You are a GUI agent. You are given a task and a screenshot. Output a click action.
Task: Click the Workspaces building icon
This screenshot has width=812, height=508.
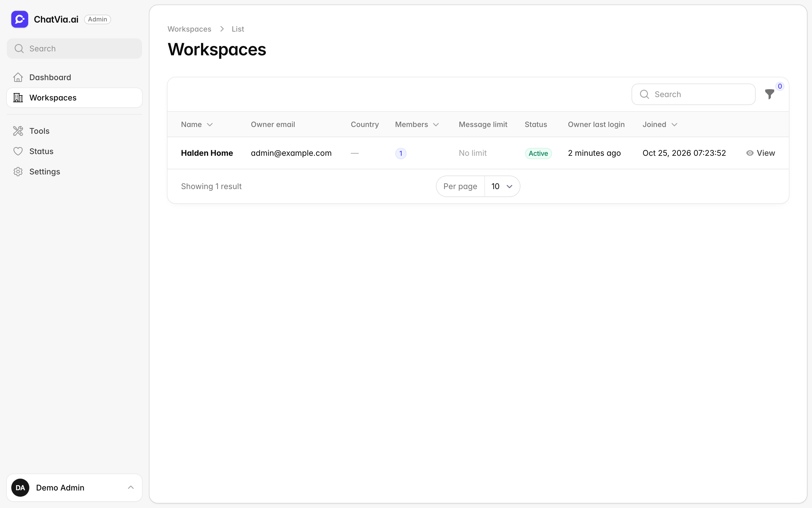pyautogui.click(x=18, y=98)
